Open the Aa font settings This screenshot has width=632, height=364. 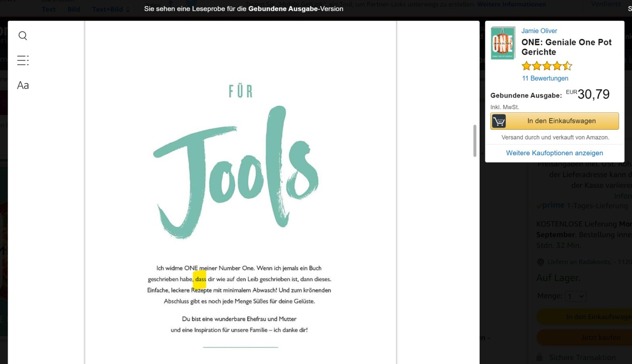coord(23,85)
